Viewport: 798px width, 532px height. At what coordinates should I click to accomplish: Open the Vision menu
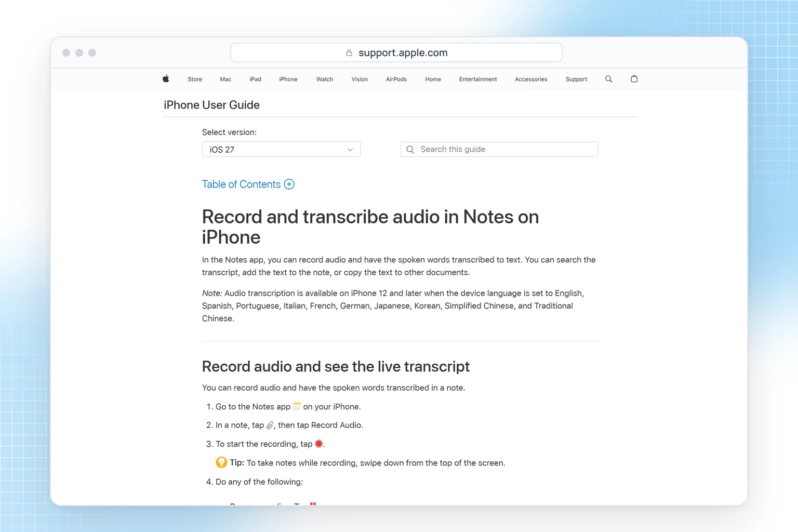coord(360,79)
